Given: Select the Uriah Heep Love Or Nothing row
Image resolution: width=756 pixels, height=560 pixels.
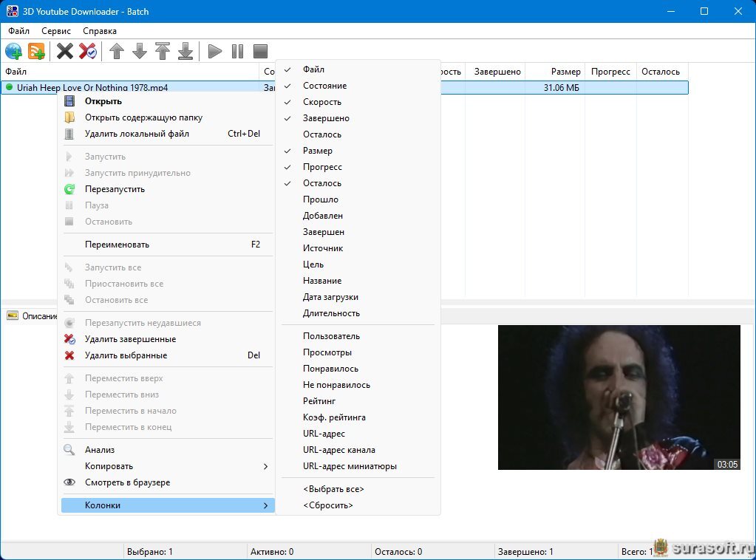Looking at the screenshot, I should coord(344,88).
